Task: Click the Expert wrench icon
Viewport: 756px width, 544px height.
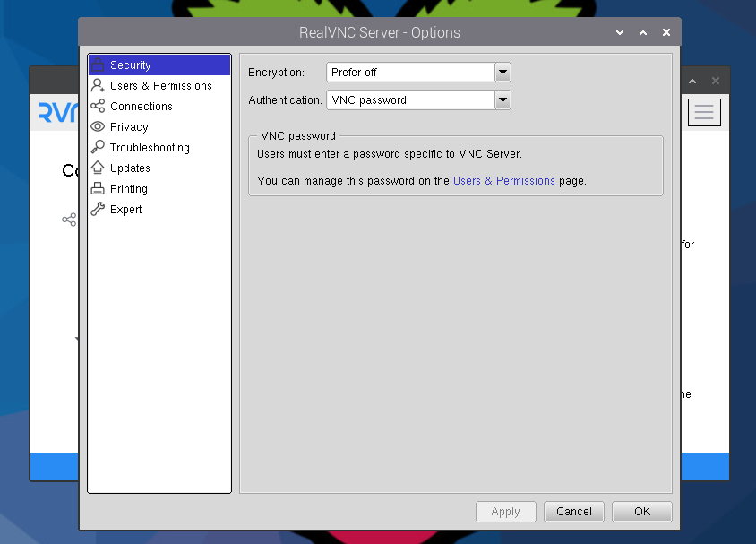Action: 98,209
